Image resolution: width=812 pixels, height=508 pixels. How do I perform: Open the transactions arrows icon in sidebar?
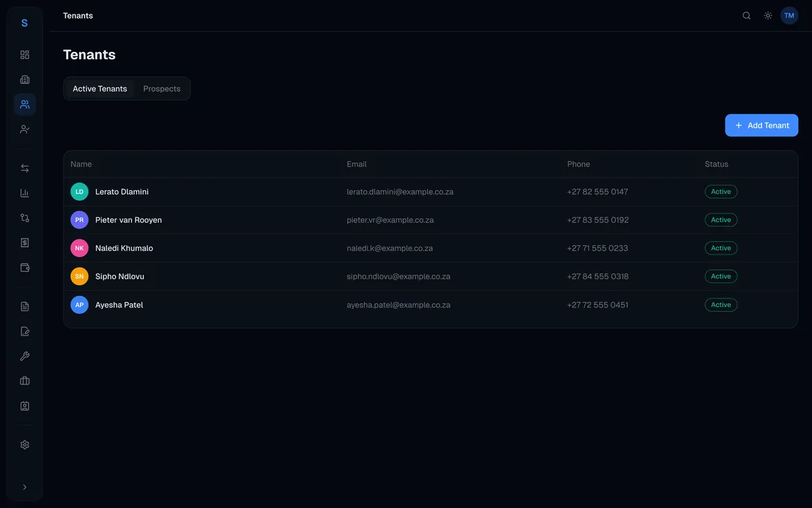click(x=24, y=168)
